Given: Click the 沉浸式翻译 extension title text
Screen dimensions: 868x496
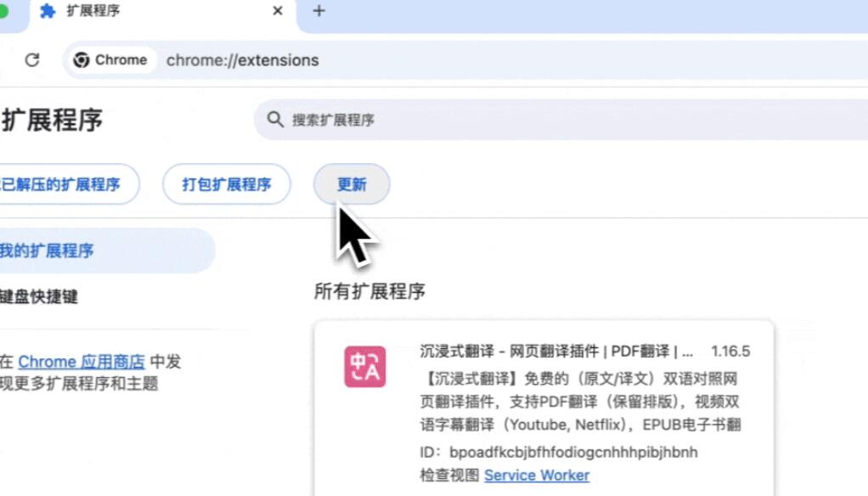Looking at the screenshot, I should click(556, 351).
